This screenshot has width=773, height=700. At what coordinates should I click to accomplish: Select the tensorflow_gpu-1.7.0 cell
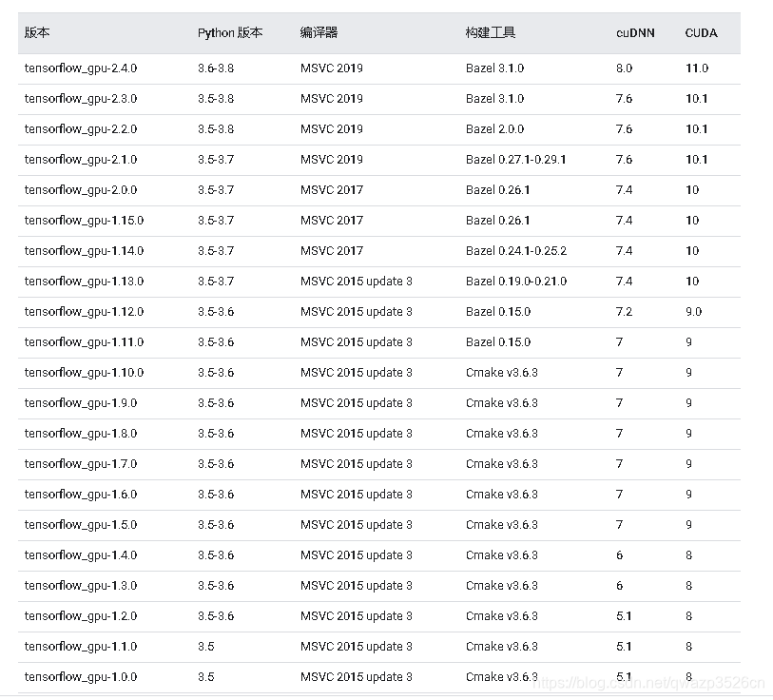[x=81, y=464]
